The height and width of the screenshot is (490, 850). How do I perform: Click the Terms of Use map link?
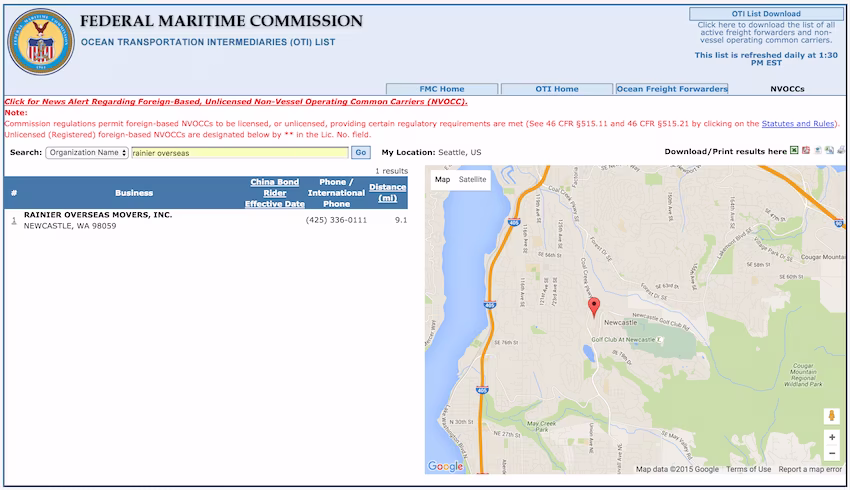pyautogui.click(x=748, y=469)
